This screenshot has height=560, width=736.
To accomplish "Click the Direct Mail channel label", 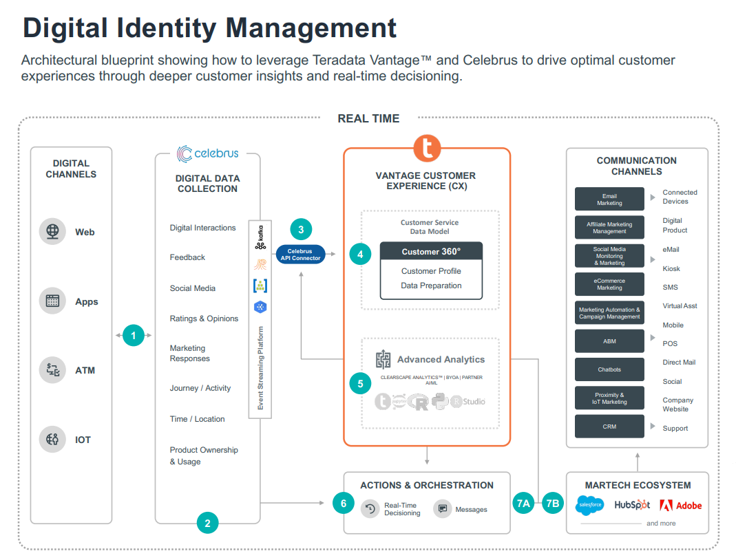I will pyautogui.click(x=679, y=362).
